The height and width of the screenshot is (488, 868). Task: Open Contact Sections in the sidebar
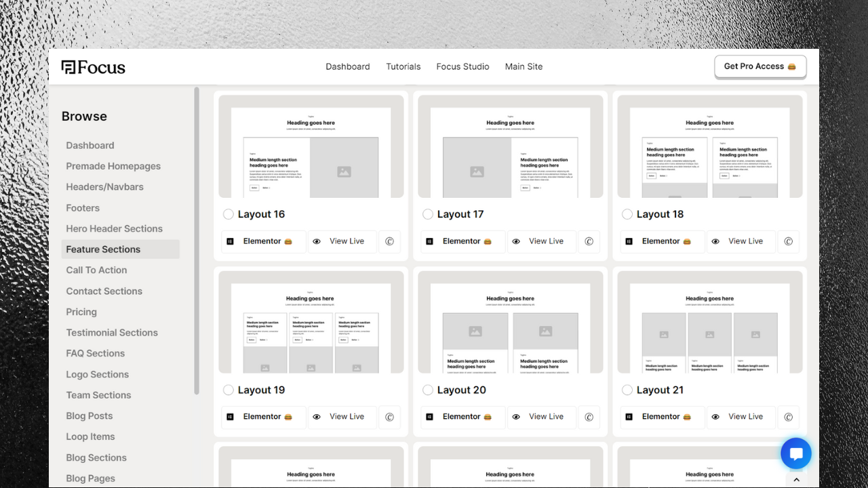[x=104, y=291]
